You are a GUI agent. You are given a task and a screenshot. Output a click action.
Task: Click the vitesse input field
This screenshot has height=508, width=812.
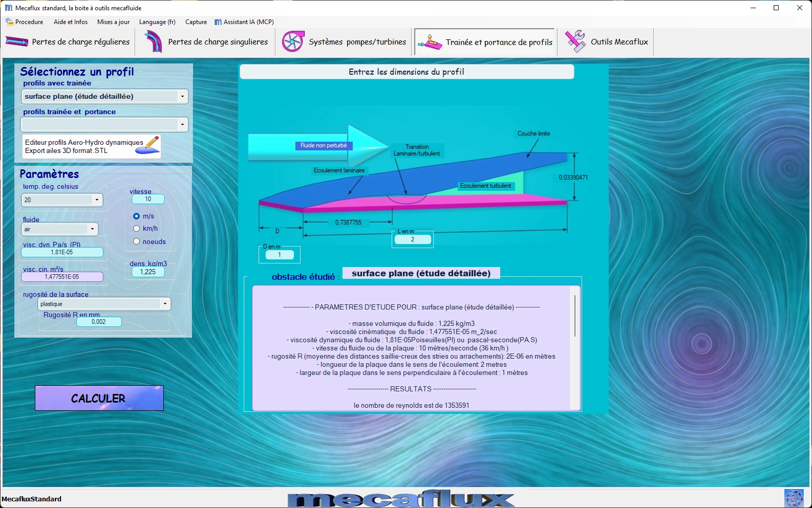pyautogui.click(x=148, y=199)
